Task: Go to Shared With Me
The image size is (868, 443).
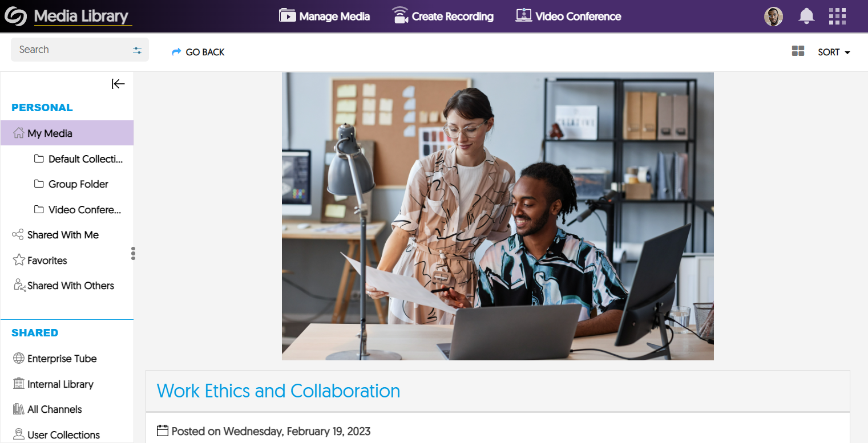Action: 55,234
